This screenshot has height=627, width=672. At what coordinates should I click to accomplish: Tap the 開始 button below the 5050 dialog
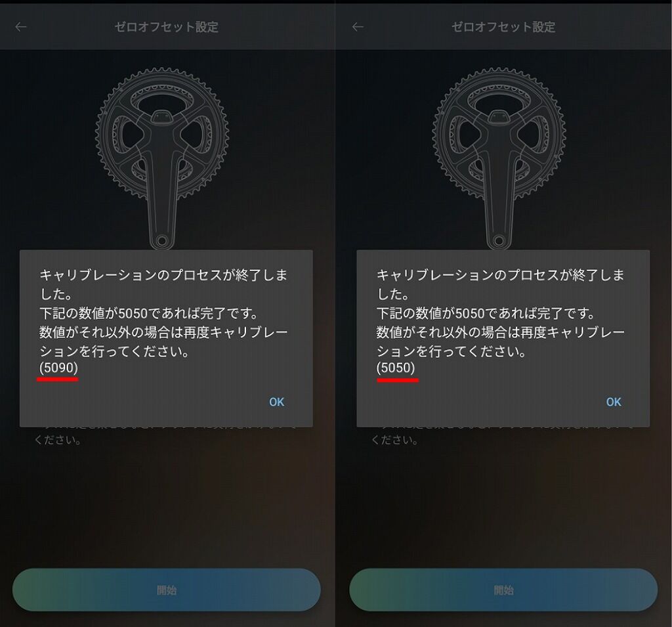(503, 590)
